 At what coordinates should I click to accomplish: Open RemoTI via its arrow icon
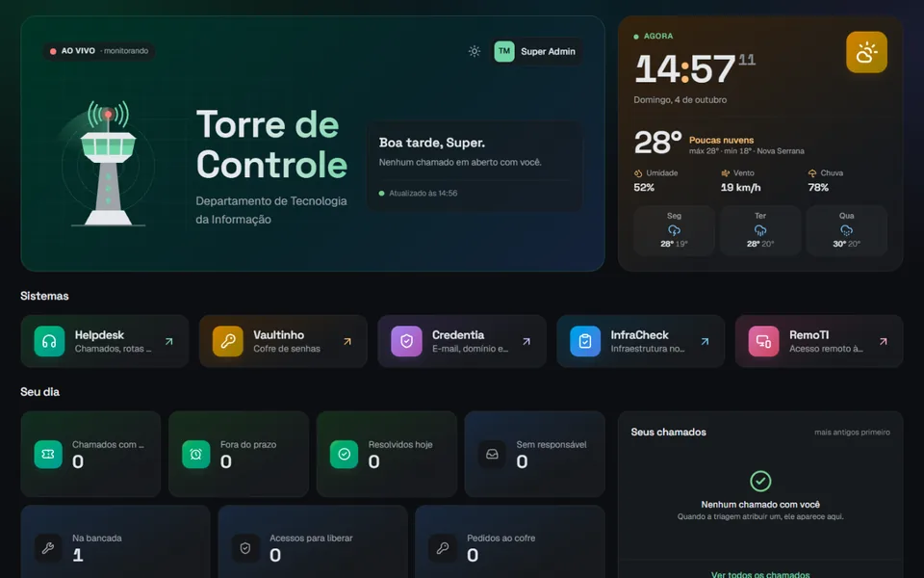click(884, 341)
